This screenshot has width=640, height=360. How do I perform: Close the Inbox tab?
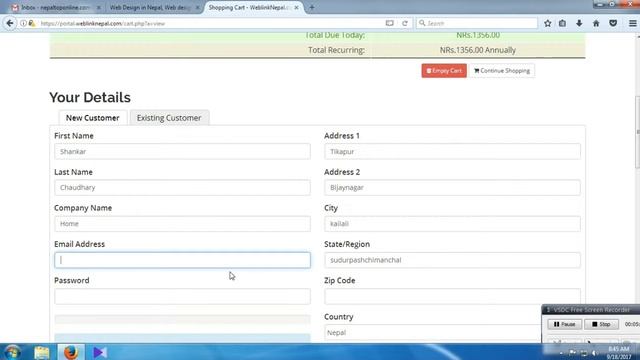98,7
